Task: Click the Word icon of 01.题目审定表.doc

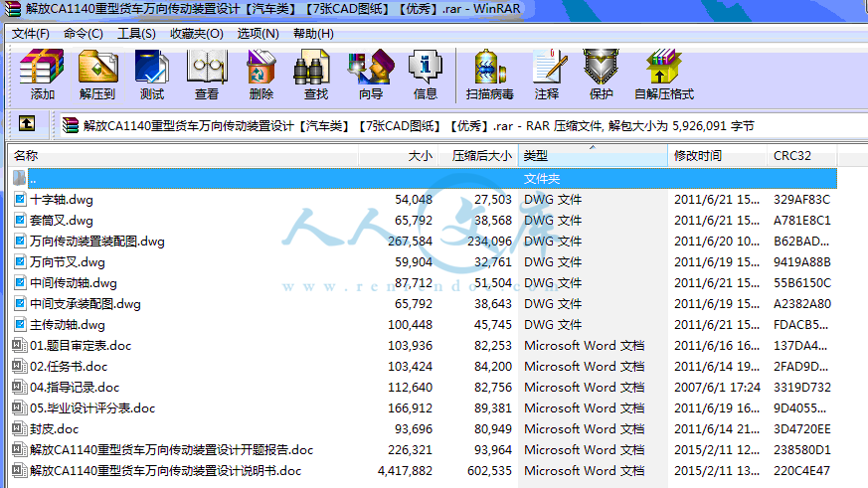Action: pos(19,345)
